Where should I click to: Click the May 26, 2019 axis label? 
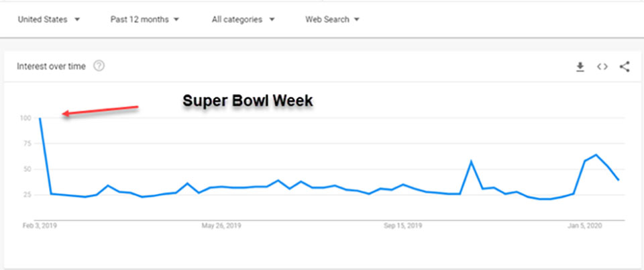221,226
